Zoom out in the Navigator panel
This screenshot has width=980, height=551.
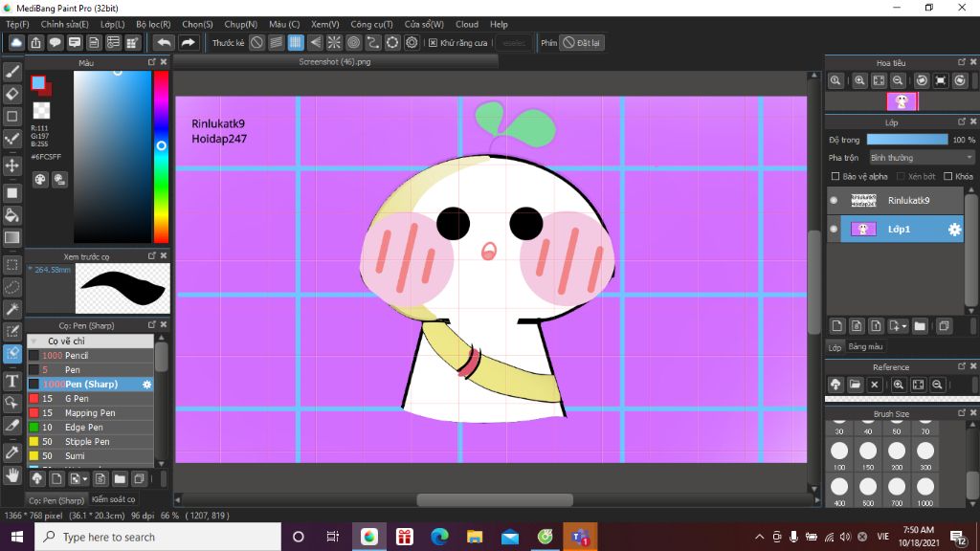(x=898, y=81)
